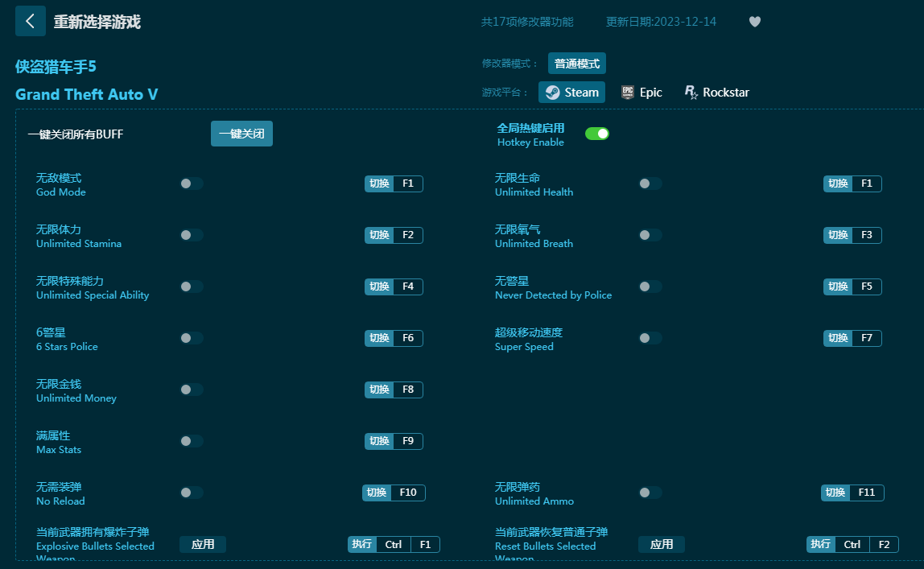
Task: Click the F11 key field for Unlimited Ammo
Action: (x=866, y=493)
